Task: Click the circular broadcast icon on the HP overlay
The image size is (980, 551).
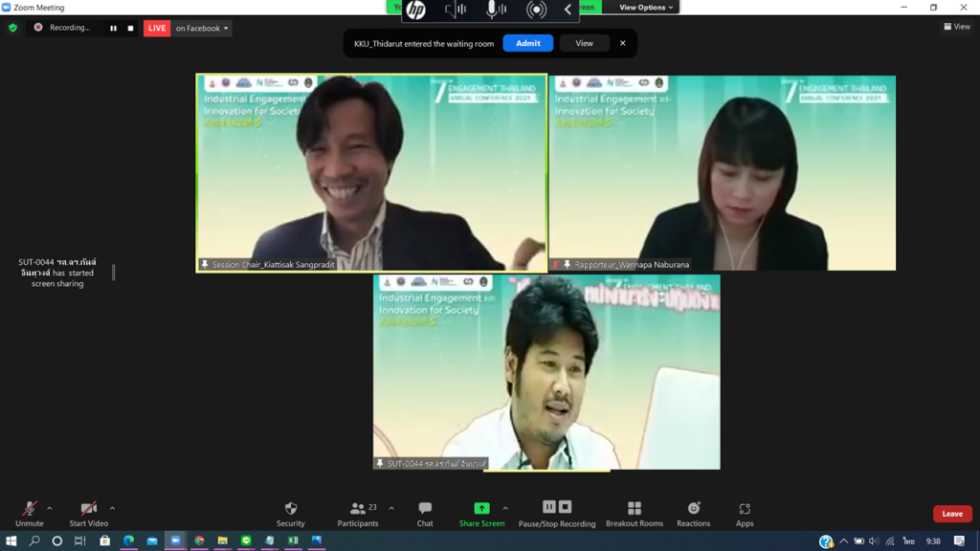Action: click(x=536, y=10)
